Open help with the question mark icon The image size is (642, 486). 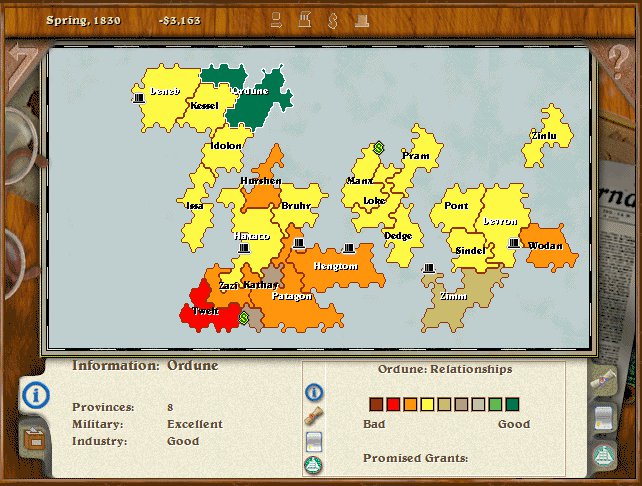pyautogui.click(x=618, y=60)
